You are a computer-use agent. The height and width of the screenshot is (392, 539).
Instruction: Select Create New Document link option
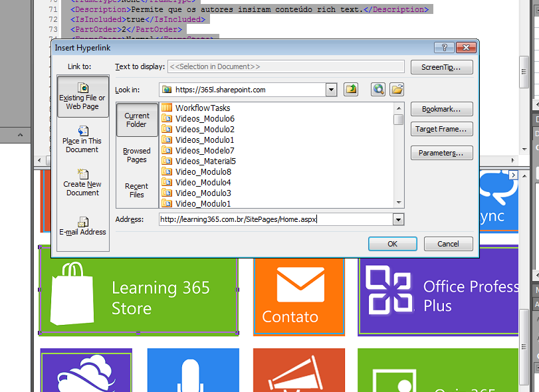click(82, 183)
